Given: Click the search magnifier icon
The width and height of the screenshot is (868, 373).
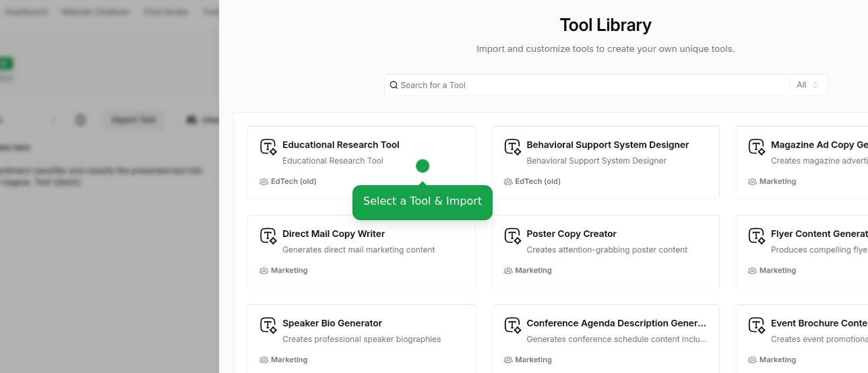Looking at the screenshot, I should (394, 85).
